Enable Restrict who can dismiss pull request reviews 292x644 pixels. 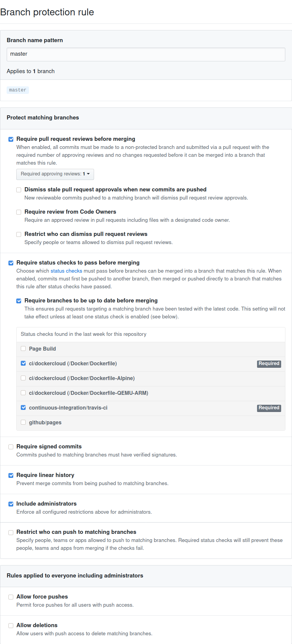coord(19,234)
